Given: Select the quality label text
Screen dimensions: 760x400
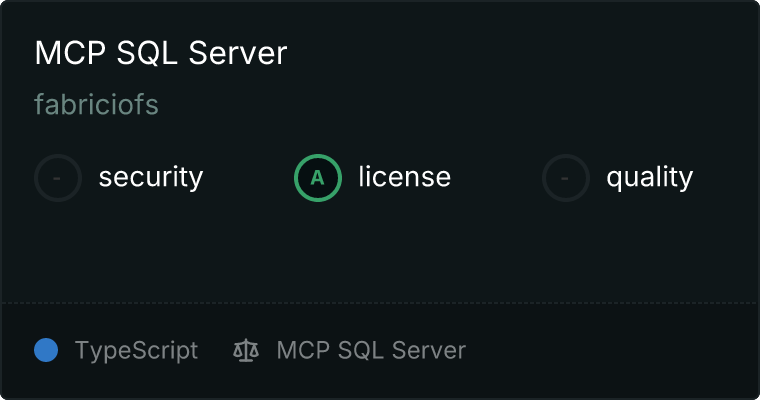Looking at the screenshot, I should tap(649, 178).
